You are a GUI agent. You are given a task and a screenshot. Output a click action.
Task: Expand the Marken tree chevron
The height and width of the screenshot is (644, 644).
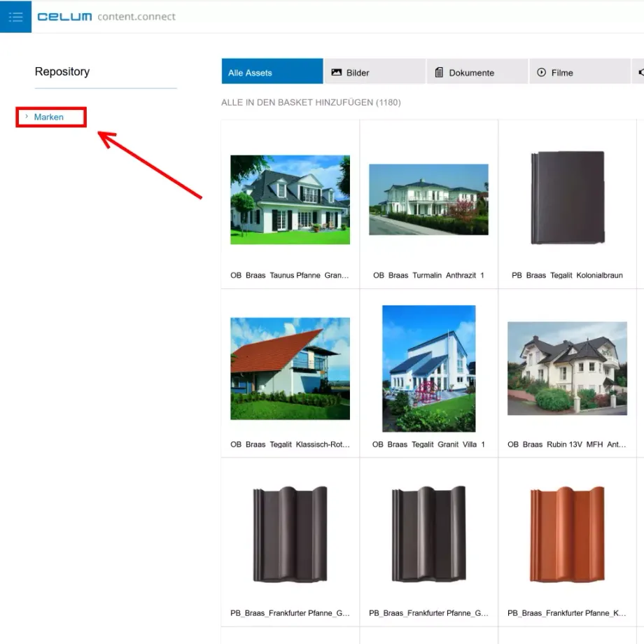click(27, 117)
